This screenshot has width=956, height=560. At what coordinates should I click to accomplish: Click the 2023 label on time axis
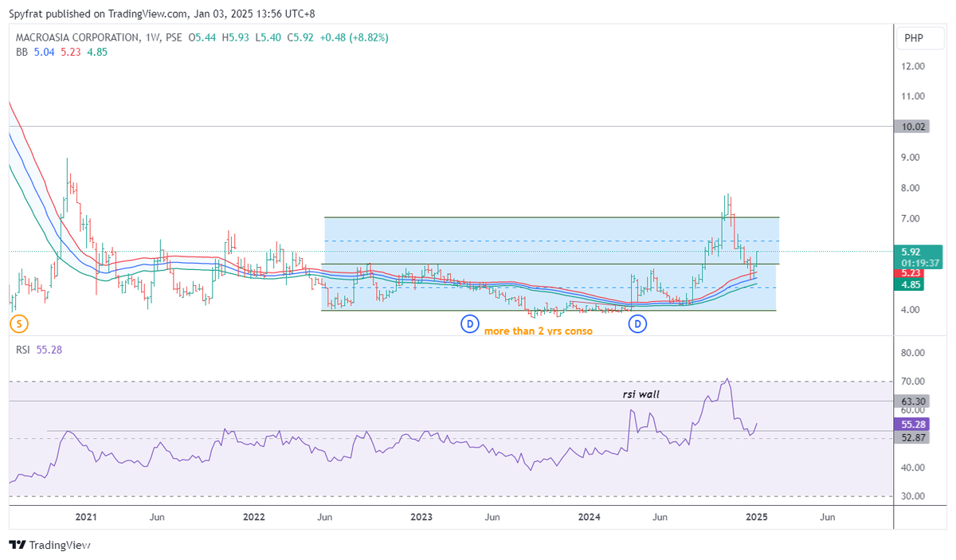[421, 517]
